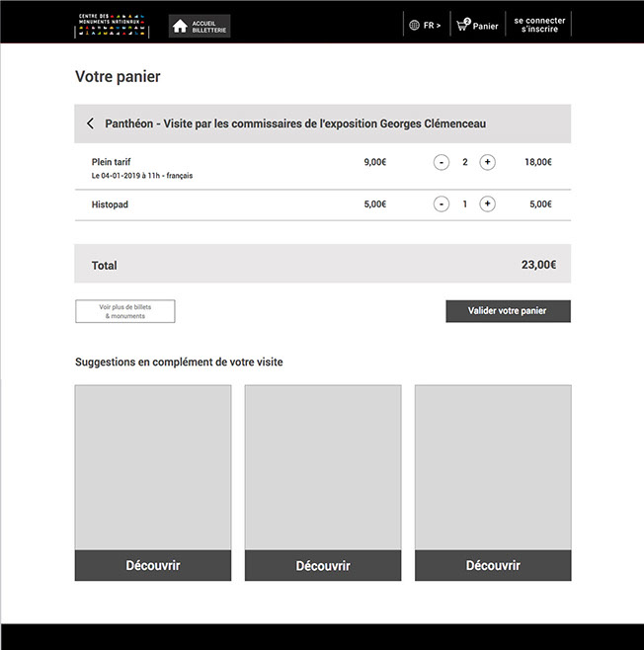Click Valider votre panier button
Screen dimensions: 644x650
508,311
